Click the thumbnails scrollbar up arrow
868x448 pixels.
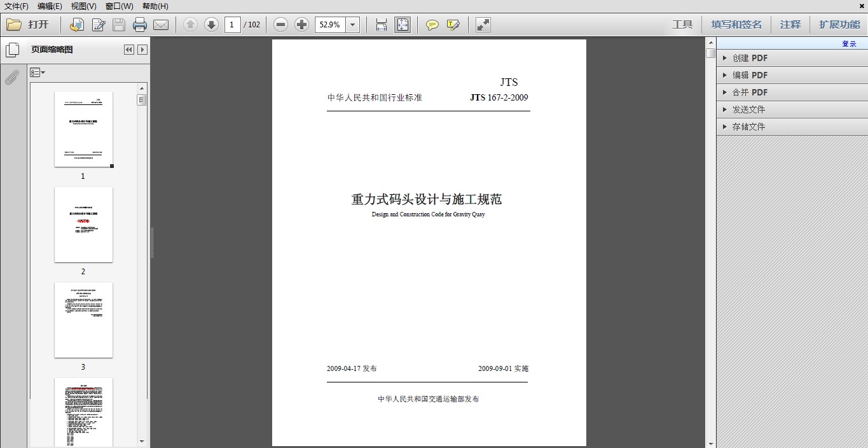(142, 88)
